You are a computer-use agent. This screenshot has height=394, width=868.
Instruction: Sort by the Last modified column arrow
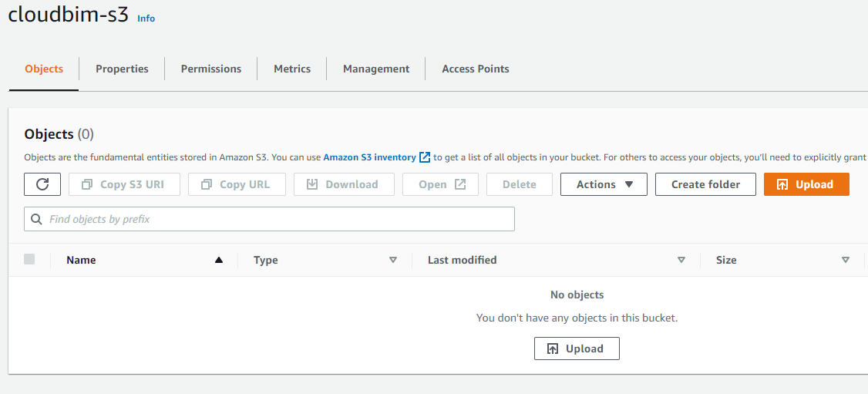[x=681, y=260]
